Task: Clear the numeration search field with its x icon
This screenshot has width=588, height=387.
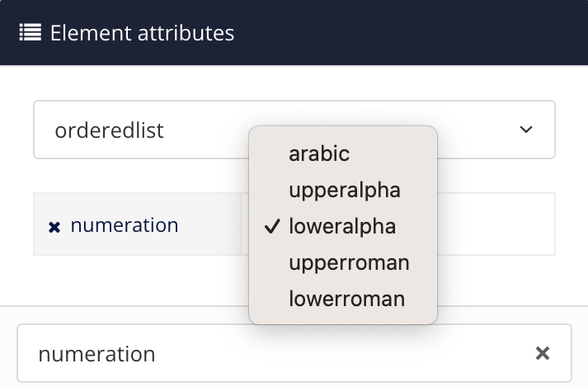Action: 543,353
